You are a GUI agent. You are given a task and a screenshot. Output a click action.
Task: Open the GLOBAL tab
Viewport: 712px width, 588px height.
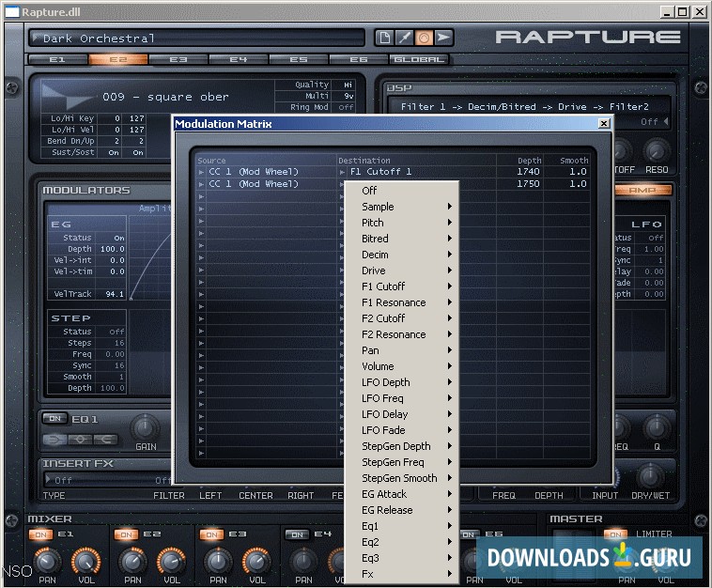[418, 59]
